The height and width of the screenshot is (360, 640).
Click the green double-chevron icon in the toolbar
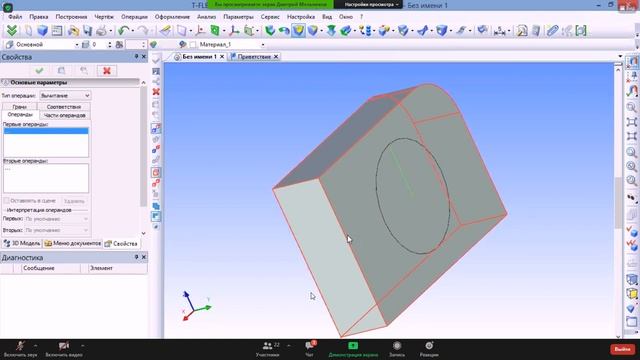click(x=12, y=31)
